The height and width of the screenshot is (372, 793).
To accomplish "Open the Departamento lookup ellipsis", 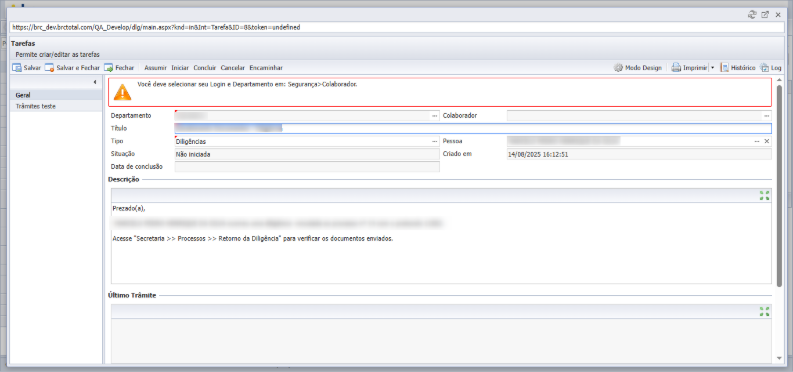I will [x=434, y=116].
